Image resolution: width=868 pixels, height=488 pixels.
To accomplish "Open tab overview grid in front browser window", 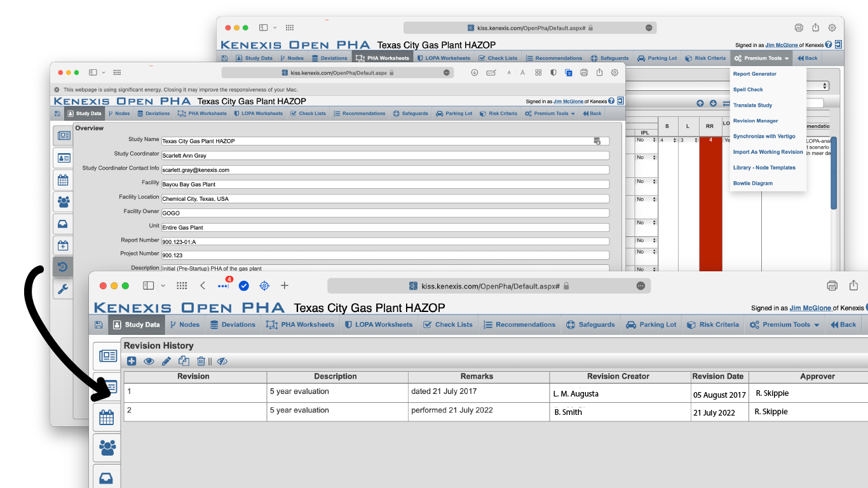I will (x=182, y=286).
